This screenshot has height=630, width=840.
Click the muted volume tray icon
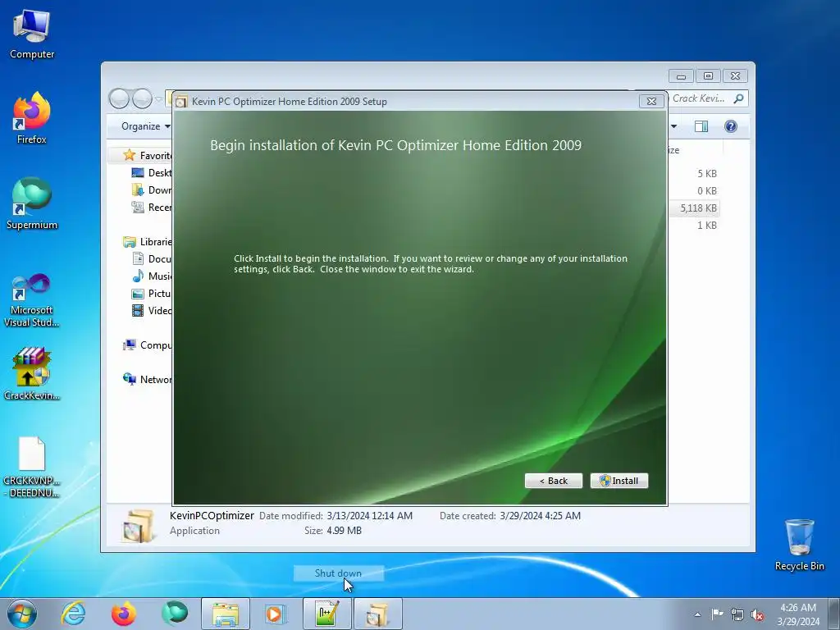pos(757,614)
